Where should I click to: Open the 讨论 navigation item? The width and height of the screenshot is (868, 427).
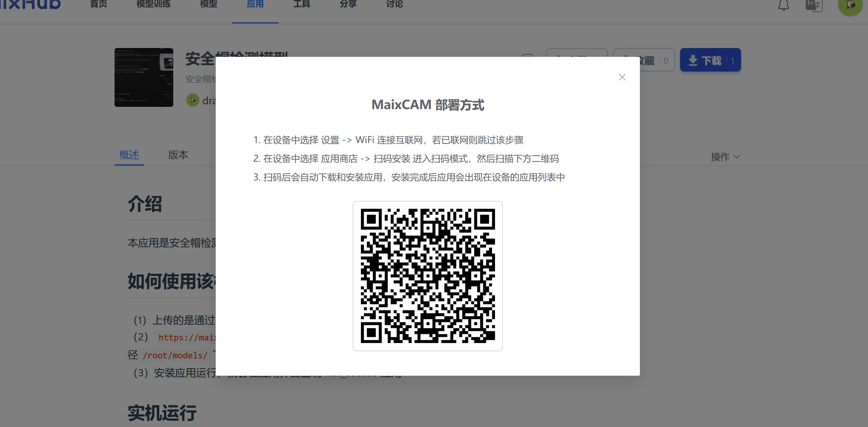tap(395, 4)
